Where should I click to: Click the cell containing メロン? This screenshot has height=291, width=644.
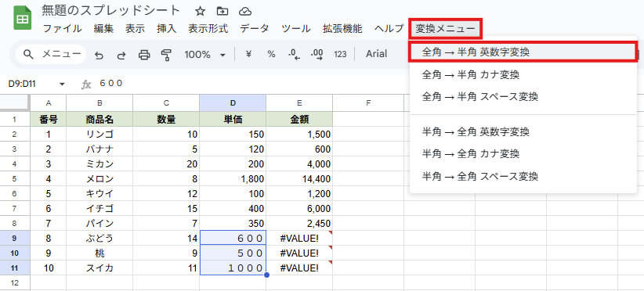pos(99,178)
